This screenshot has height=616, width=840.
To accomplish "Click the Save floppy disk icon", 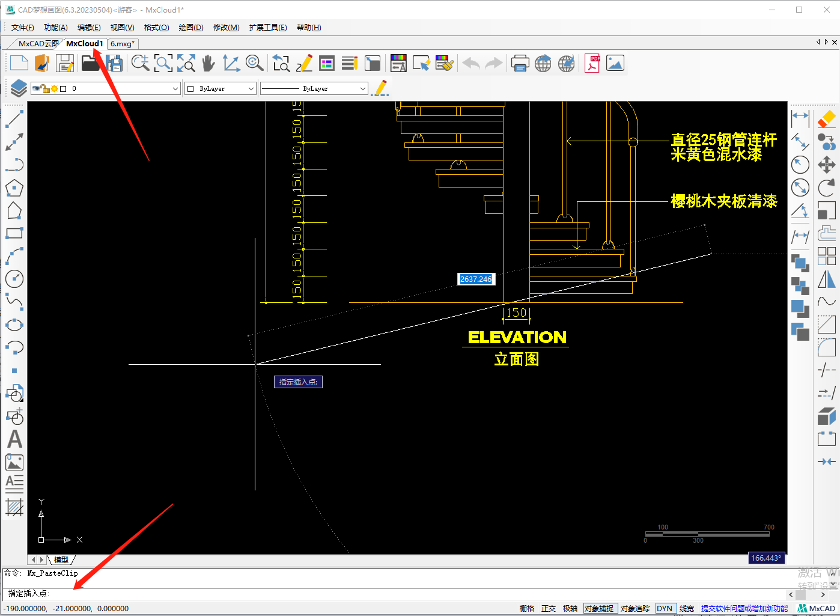I will [x=65, y=63].
